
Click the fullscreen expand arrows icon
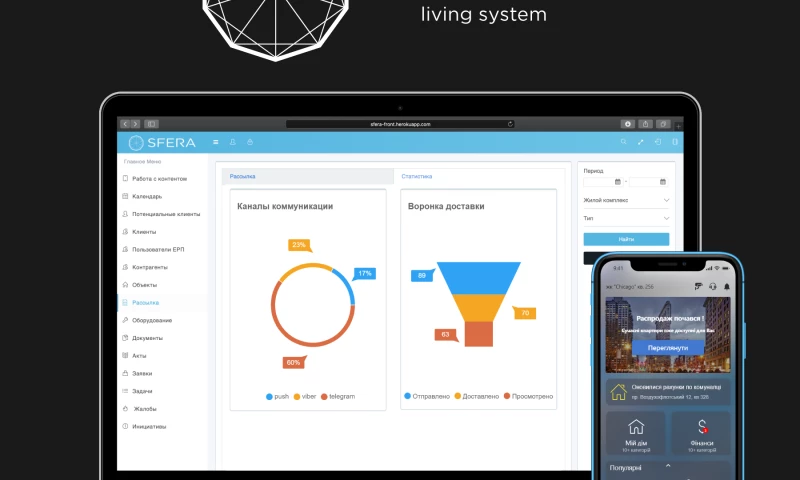[x=640, y=142]
